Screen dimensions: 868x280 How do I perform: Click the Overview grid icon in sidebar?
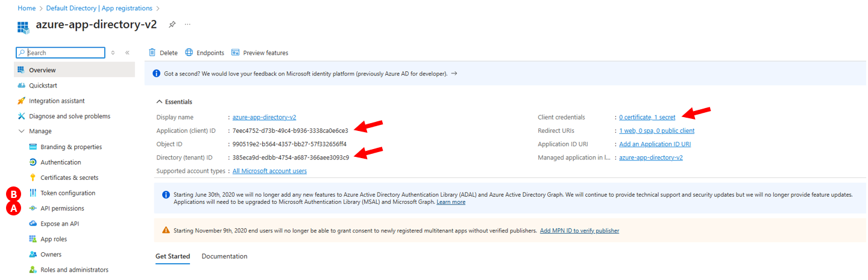tap(21, 70)
